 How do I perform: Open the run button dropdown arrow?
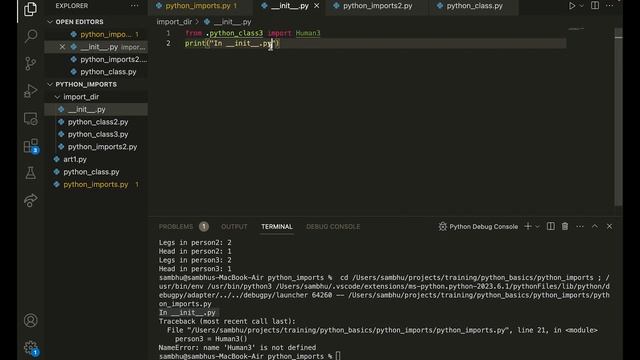tap(582, 6)
